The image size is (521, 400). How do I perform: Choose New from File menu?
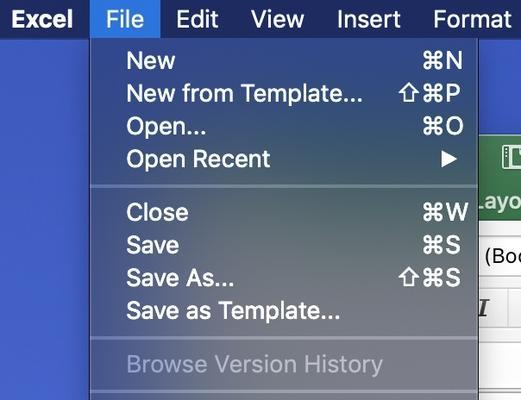pos(284,61)
